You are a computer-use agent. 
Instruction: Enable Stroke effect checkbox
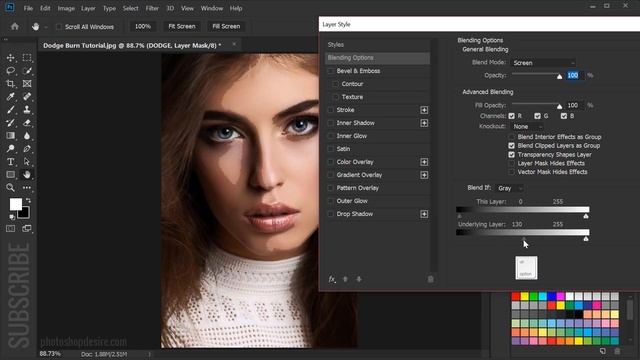331,110
